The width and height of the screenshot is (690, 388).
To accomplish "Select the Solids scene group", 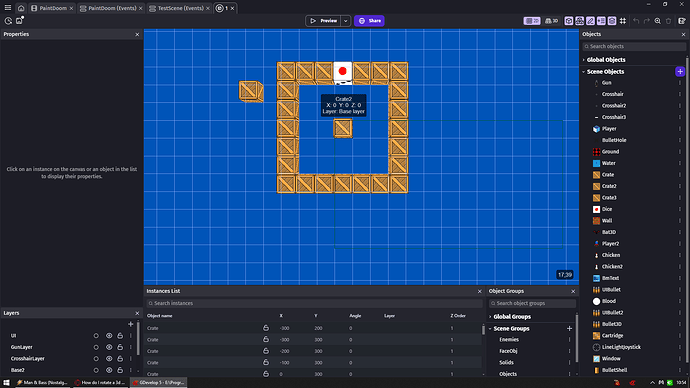I will [506, 362].
